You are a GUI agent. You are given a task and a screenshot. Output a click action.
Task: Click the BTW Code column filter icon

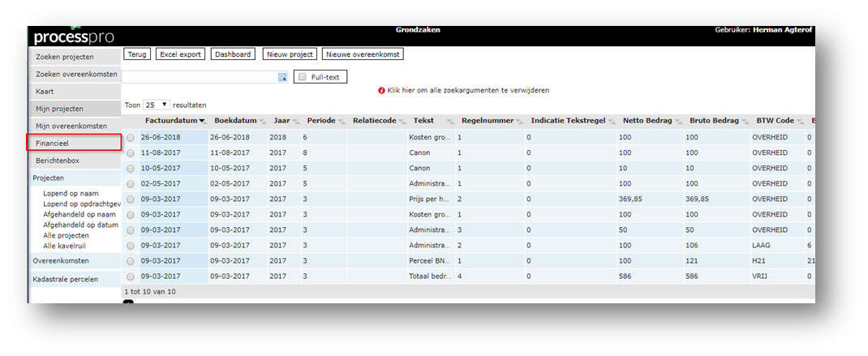[x=800, y=121]
